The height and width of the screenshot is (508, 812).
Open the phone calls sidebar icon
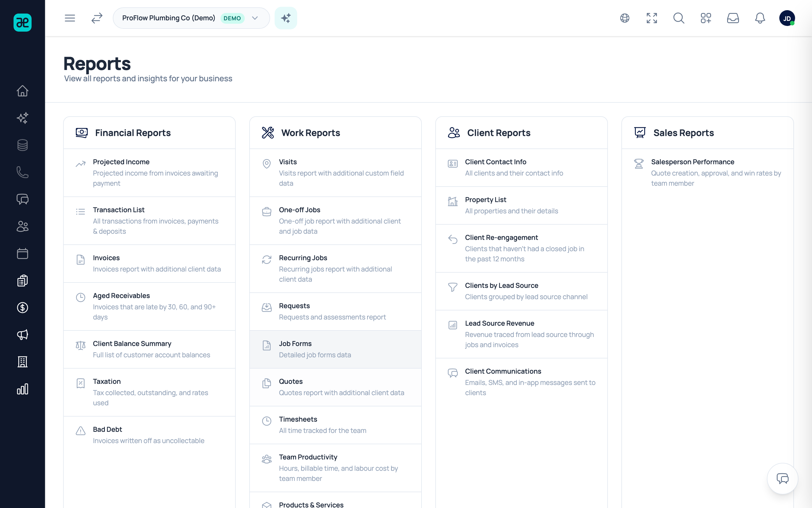23,172
